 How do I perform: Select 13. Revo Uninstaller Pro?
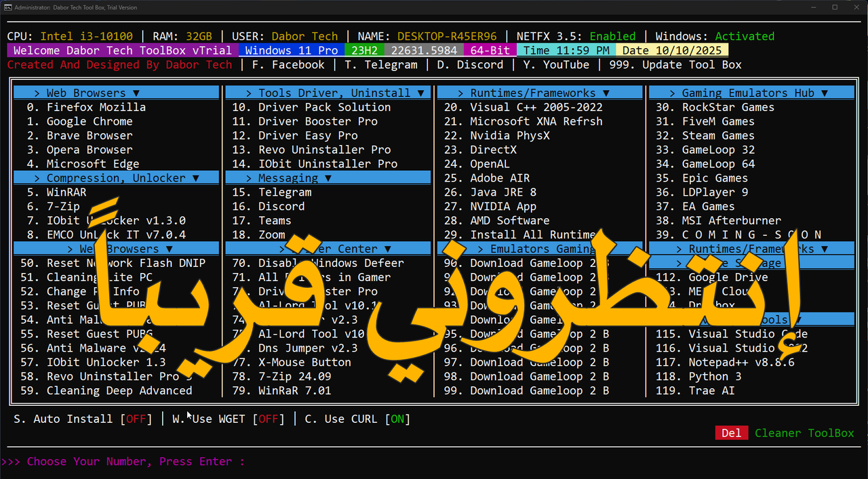pyautogui.click(x=311, y=150)
